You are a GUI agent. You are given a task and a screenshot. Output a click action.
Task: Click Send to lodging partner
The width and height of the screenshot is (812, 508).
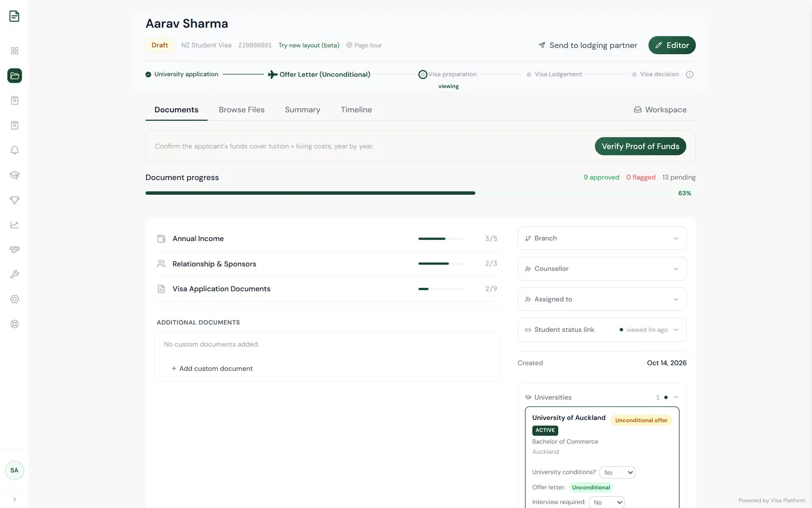coord(588,45)
